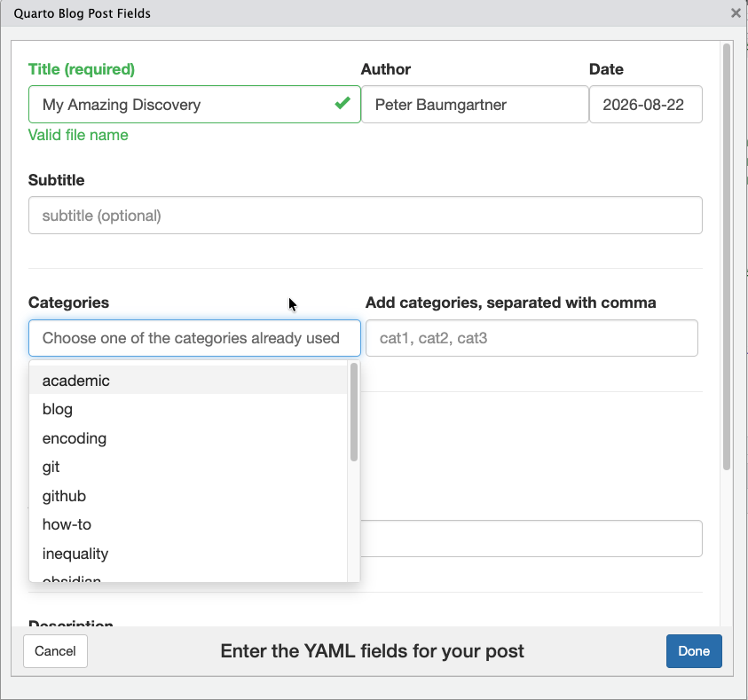Image resolution: width=748 pixels, height=700 pixels.
Task: Pick 'github' in the dropdown list
Action: [188, 496]
